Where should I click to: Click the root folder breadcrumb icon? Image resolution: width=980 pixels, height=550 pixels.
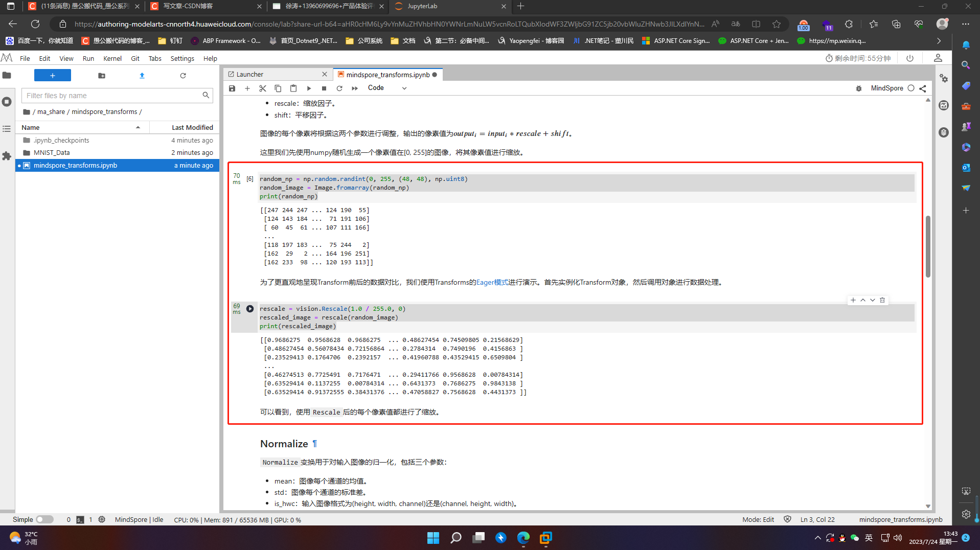pos(27,111)
